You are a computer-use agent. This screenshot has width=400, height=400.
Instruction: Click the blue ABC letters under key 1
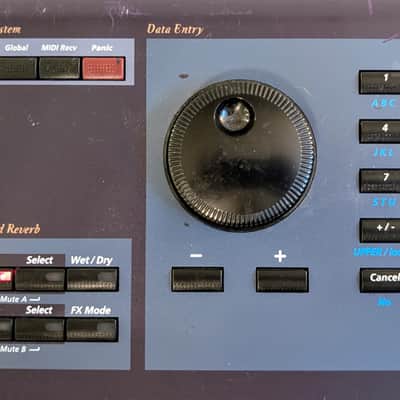click(383, 103)
